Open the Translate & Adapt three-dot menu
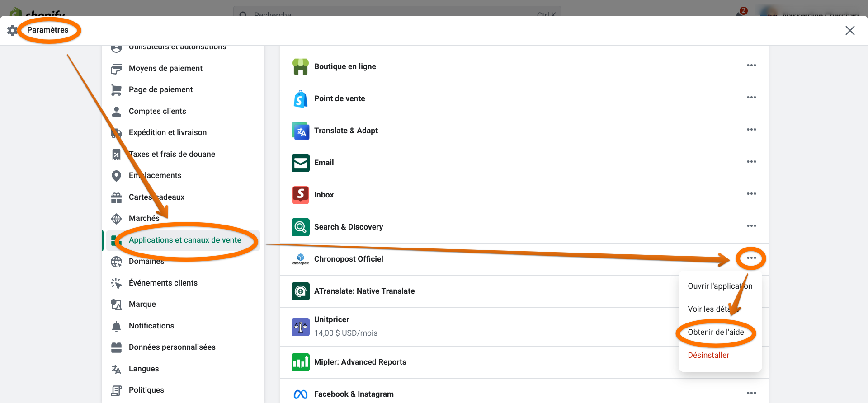Viewport: 868px width, 403px height. point(751,130)
